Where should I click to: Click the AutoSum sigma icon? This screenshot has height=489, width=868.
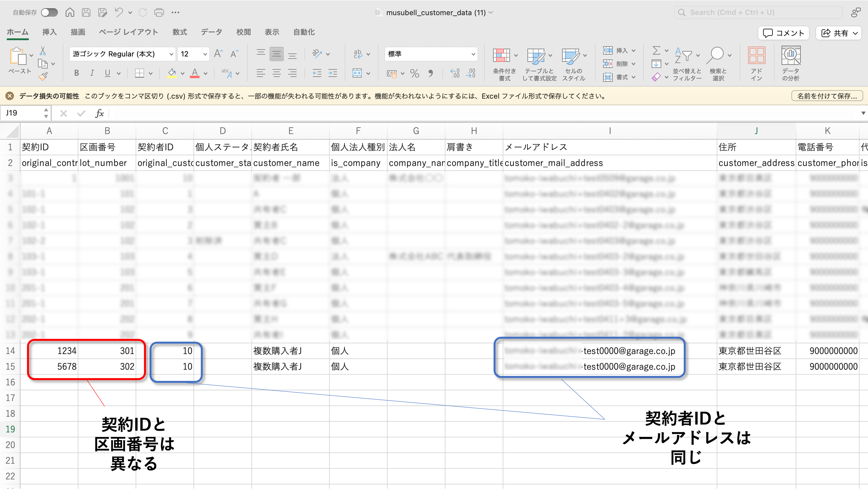tap(656, 50)
